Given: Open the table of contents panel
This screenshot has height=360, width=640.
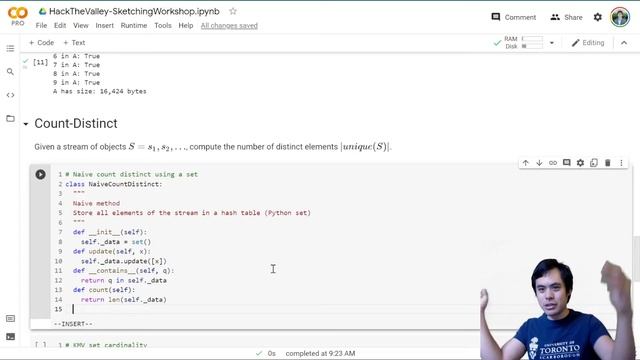Looking at the screenshot, I should 10,49.
